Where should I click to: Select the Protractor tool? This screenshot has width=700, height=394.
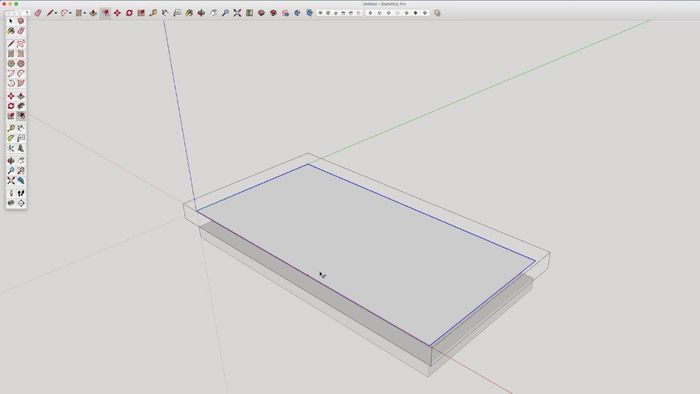point(11,138)
